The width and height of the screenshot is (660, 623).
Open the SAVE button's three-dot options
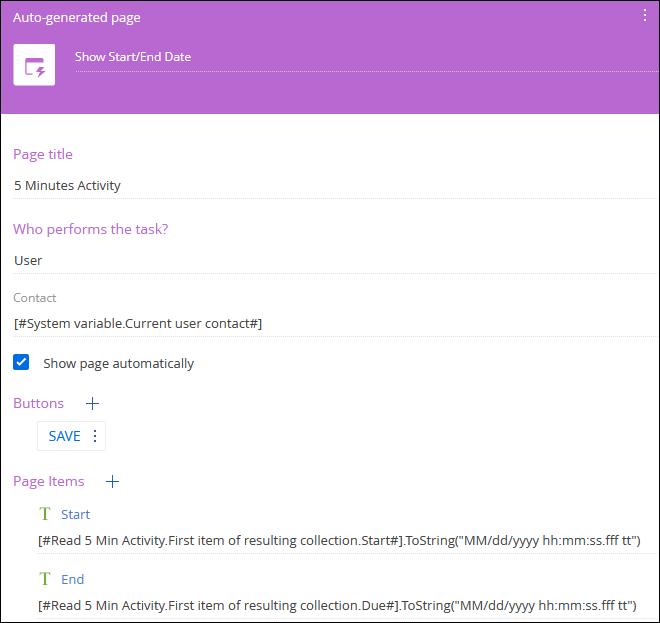click(x=96, y=436)
